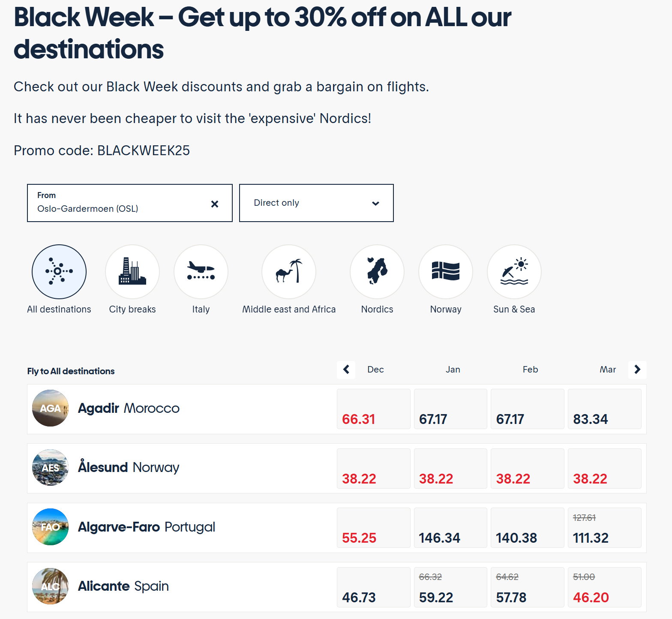Select the All destinations category icon
672x619 pixels.
pos(59,272)
